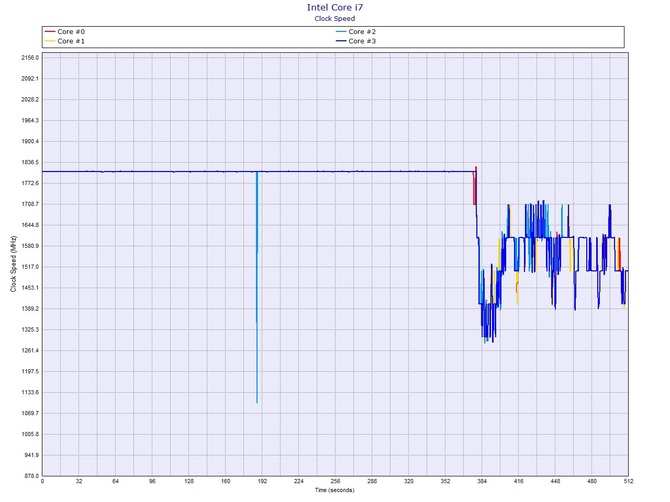Select the 'Core #1' legend label
This screenshot has height=502, width=670.
tap(71, 41)
